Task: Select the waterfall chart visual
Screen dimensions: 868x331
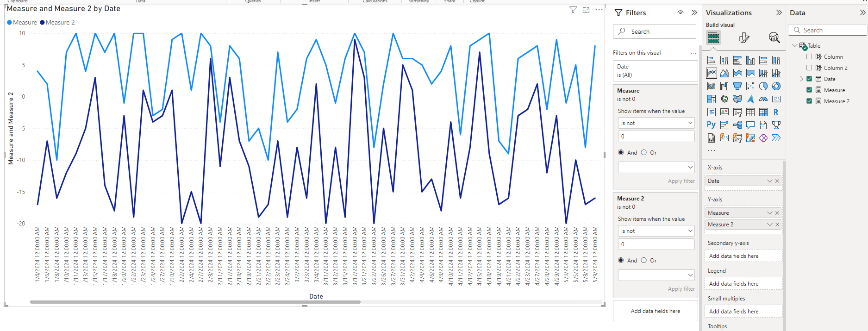Action: [724, 86]
